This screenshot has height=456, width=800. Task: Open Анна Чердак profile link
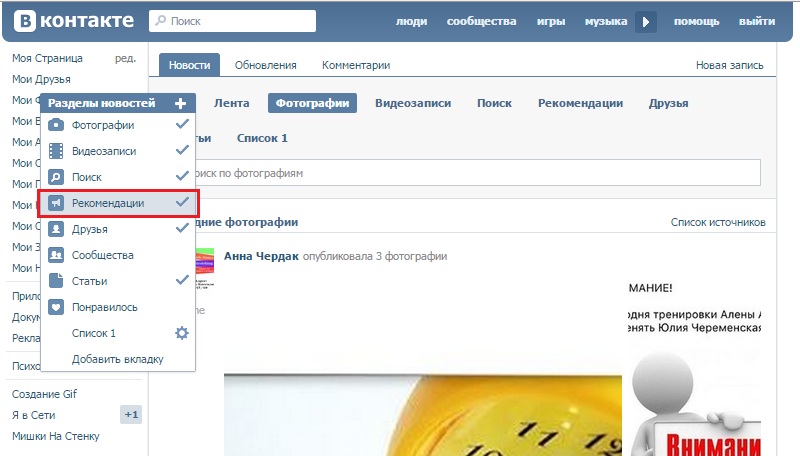[261, 256]
